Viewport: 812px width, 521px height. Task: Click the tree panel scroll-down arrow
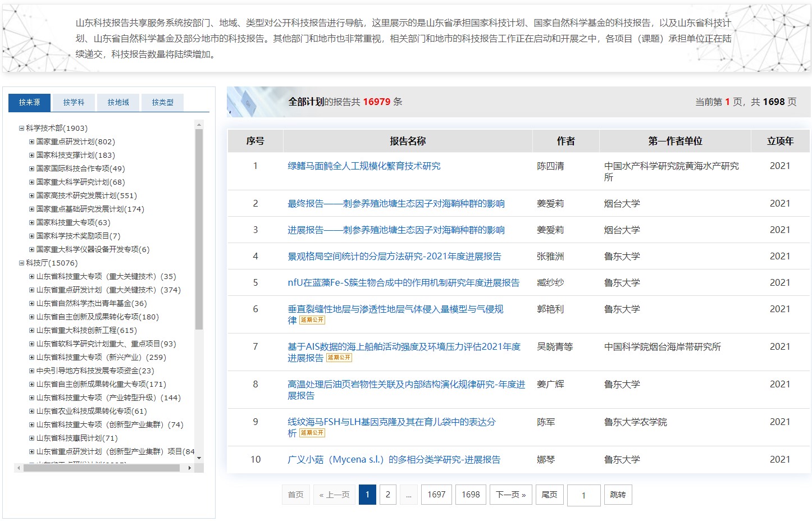[x=199, y=458]
